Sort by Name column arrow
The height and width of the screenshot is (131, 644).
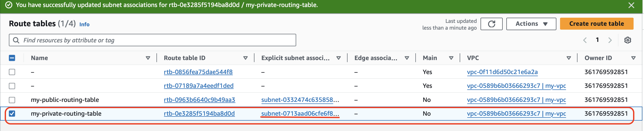pos(148,58)
